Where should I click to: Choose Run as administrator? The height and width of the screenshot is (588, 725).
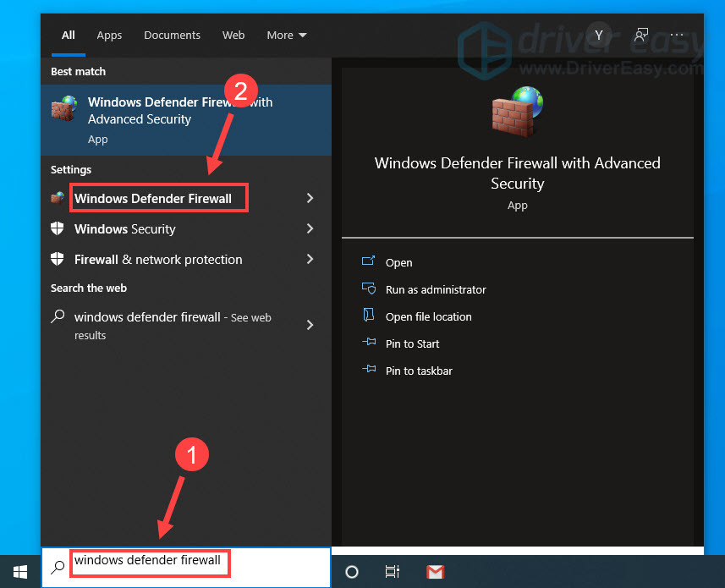(436, 289)
